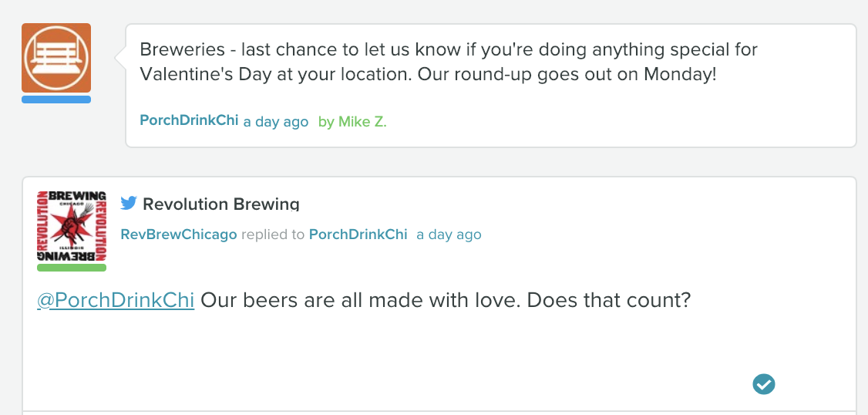Click the 'a day ago' timestamp on outgoing message
The height and width of the screenshot is (415, 868).
click(276, 121)
